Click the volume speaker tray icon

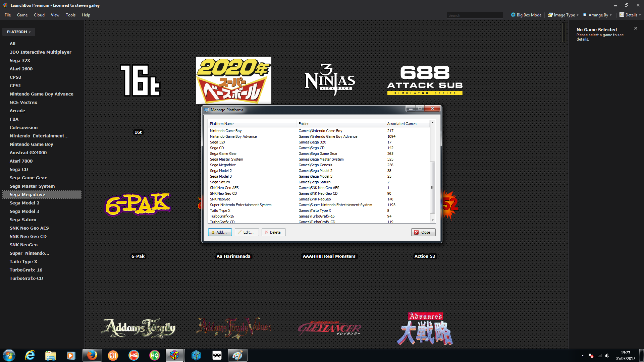pyautogui.click(x=607, y=356)
